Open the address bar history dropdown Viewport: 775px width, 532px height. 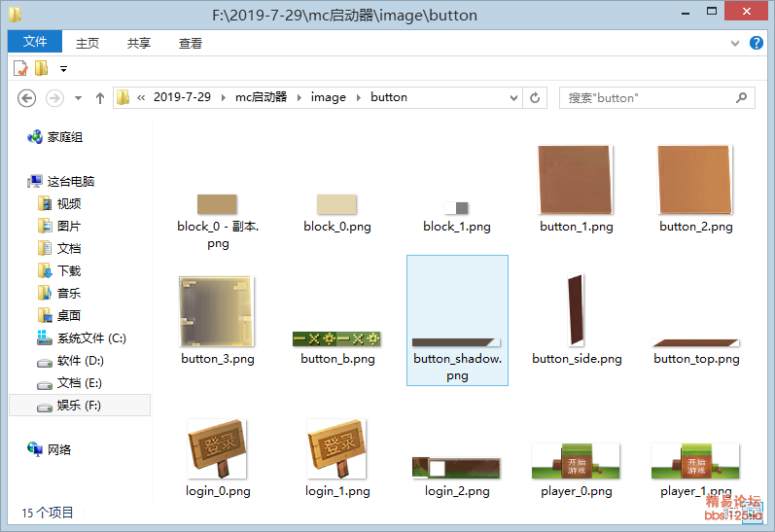click(513, 98)
